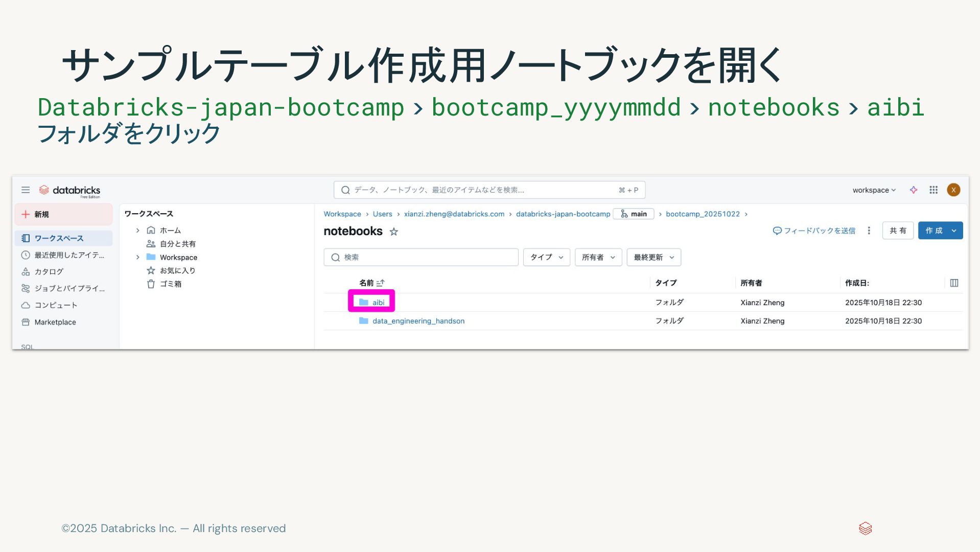Click the plus icon beside 新規

tap(25, 214)
